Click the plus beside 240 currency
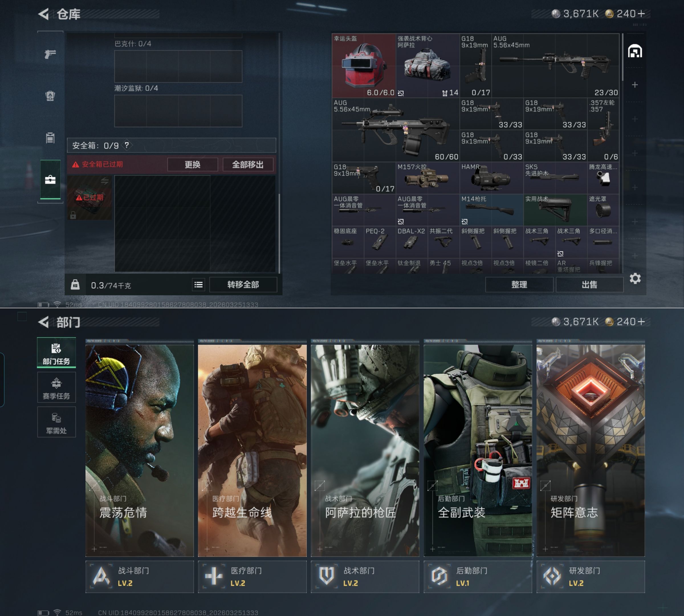 coord(641,13)
